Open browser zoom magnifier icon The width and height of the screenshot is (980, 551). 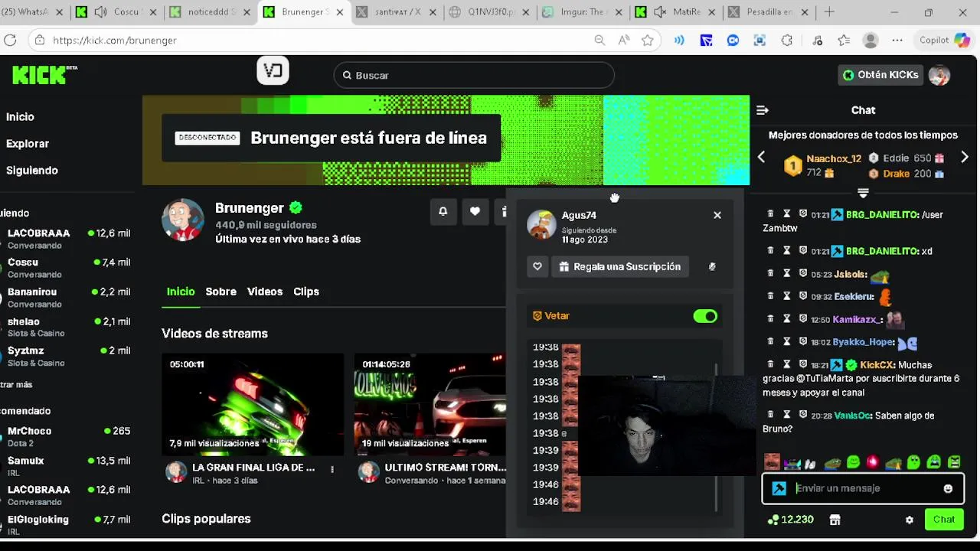pos(599,40)
